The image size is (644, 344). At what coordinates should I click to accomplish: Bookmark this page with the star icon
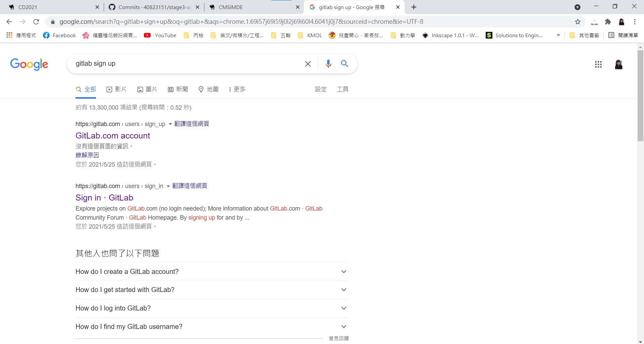[x=578, y=22]
